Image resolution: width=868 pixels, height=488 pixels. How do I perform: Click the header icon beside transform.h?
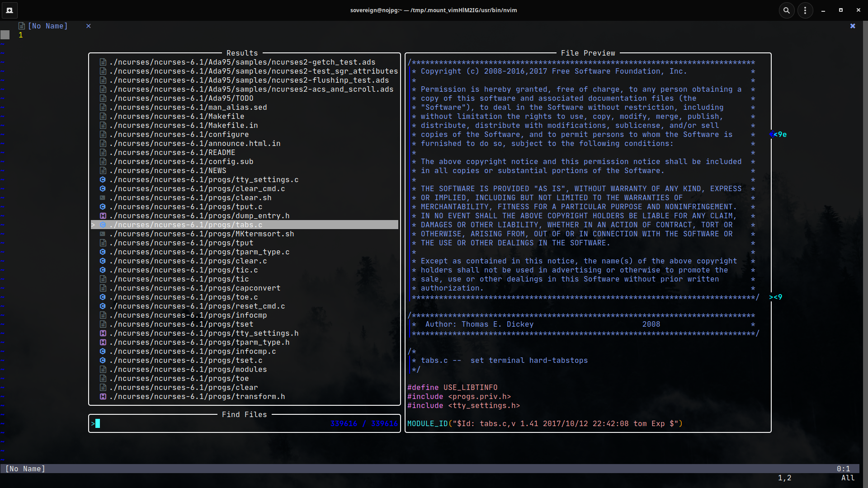coord(103,396)
